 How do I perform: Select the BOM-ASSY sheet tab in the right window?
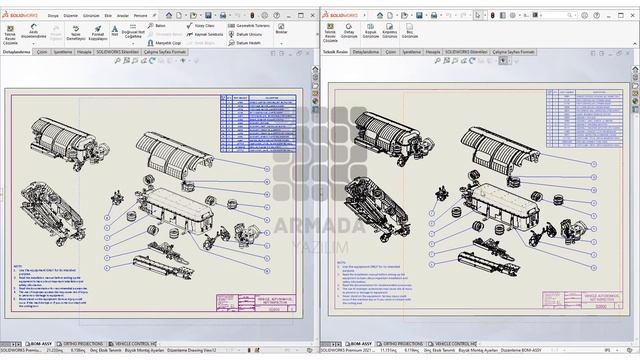[358, 344]
